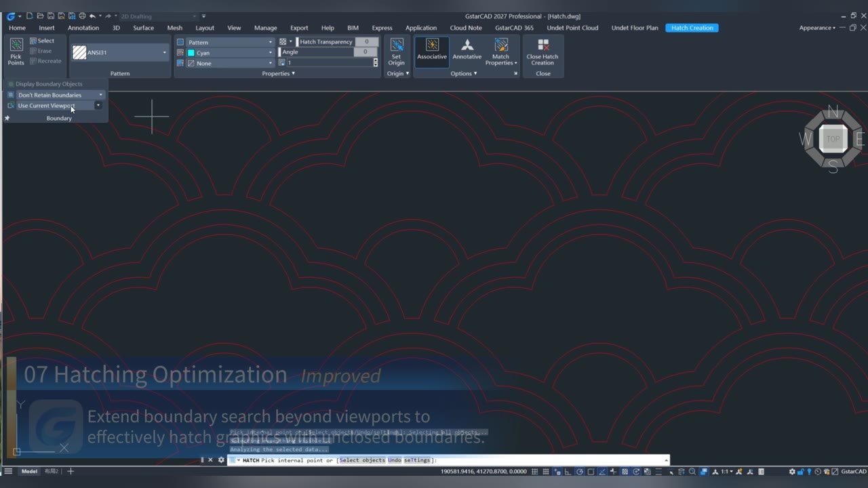Click the Undo command line option
This screenshot has height=488, width=868.
click(395, 460)
